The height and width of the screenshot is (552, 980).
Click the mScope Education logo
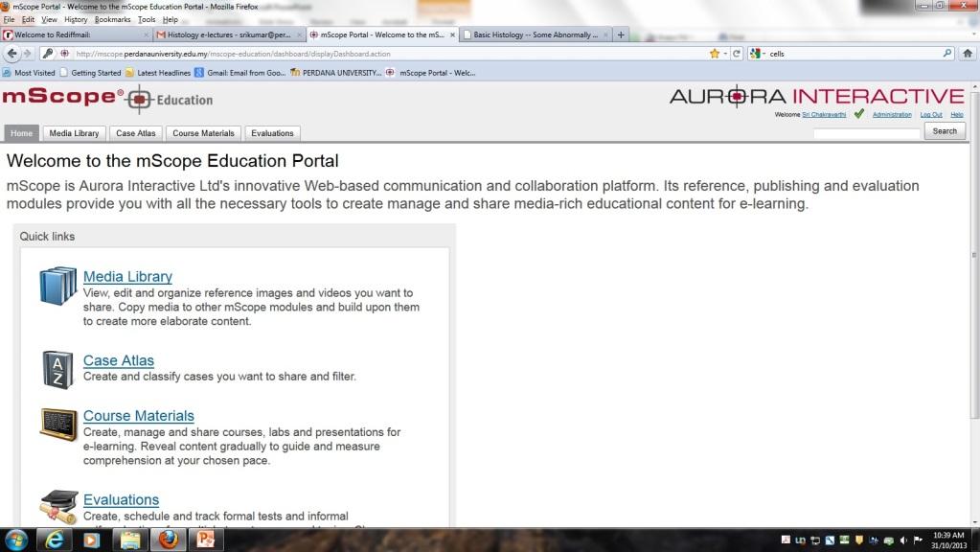(107, 99)
